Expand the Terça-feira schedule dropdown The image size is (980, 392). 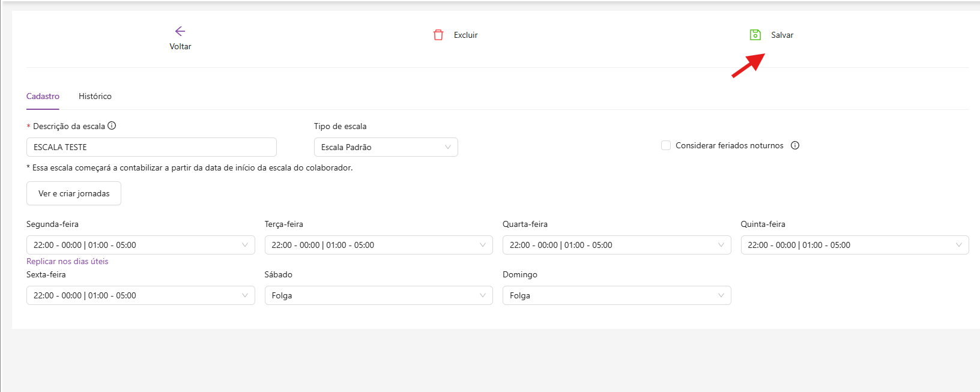tap(378, 245)
